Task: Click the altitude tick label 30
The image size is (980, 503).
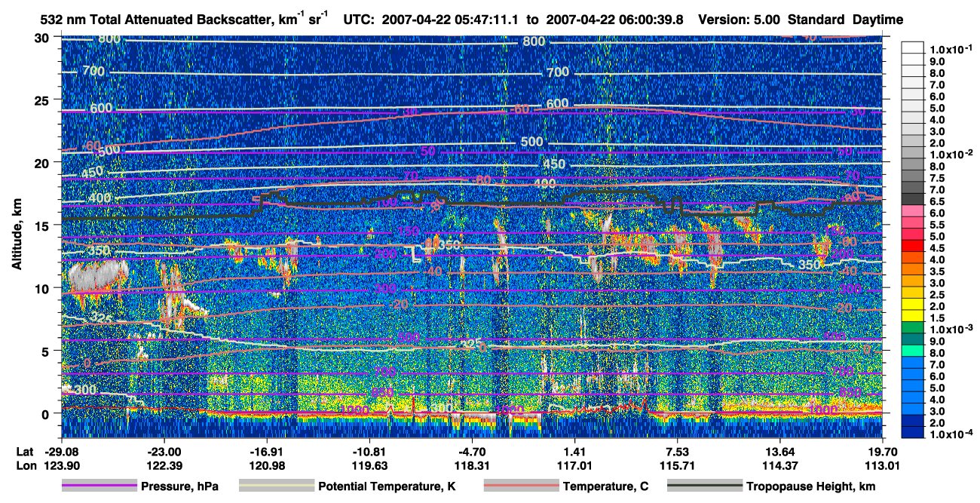Action: (43, 38)
